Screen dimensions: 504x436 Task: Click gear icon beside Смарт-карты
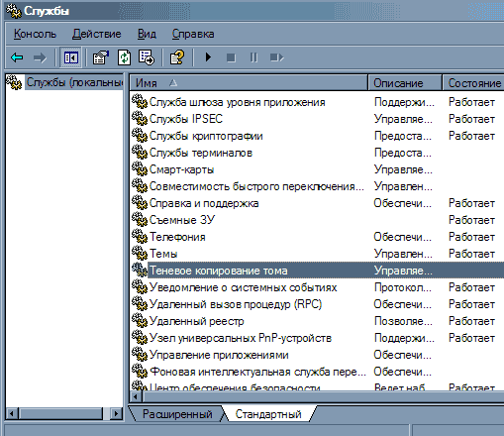point(140,168)
